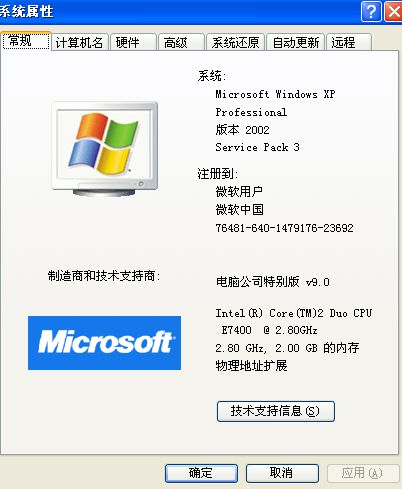
Task: Open the 系统还原 tab
Action: [x=235, y=43]
